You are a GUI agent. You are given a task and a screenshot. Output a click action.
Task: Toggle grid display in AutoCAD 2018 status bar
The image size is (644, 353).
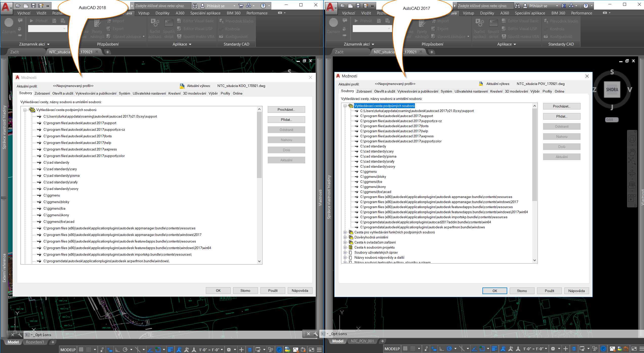(x=81, y=350)
